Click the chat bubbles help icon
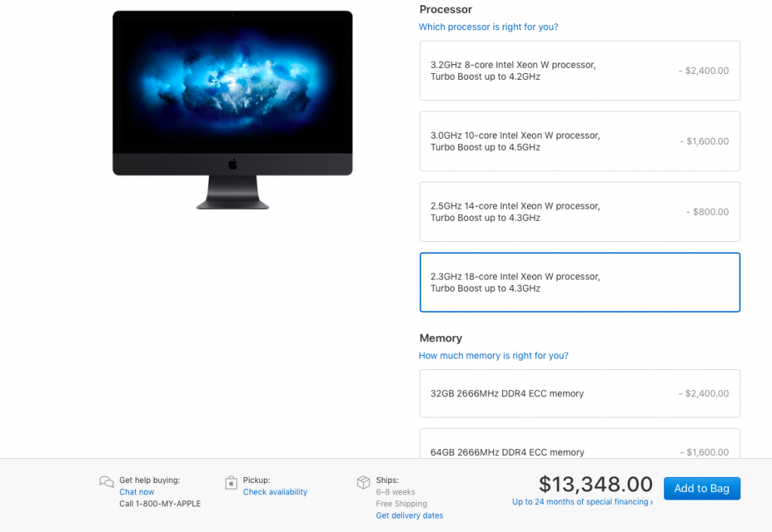The height and width of the screenshot is (532, 772). 106,482
